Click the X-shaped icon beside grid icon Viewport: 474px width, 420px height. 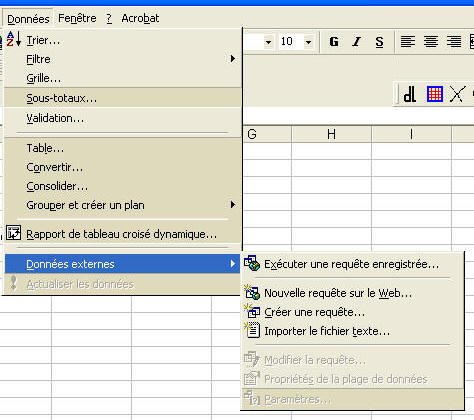[x=457, y=94]
